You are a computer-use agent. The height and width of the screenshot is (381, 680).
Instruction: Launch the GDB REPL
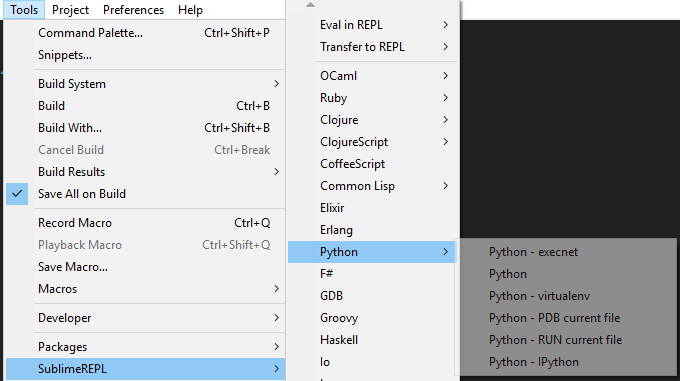pos(372,296)
